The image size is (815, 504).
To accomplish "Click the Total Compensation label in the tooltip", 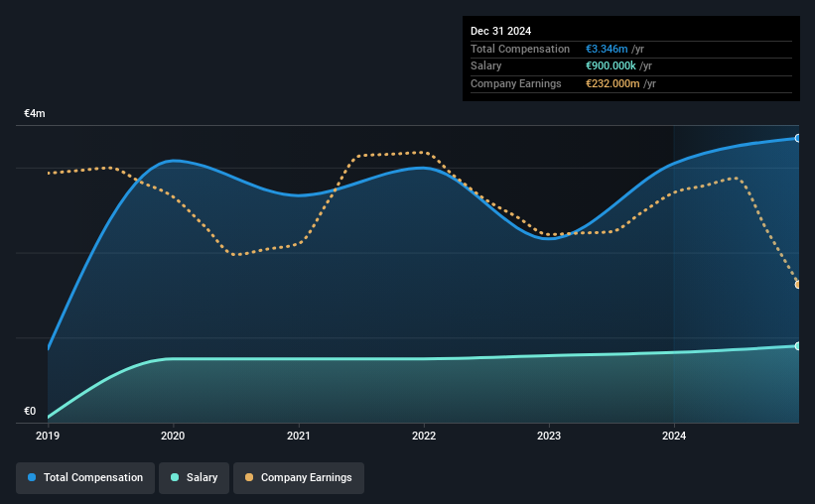I will coord(520,49).
